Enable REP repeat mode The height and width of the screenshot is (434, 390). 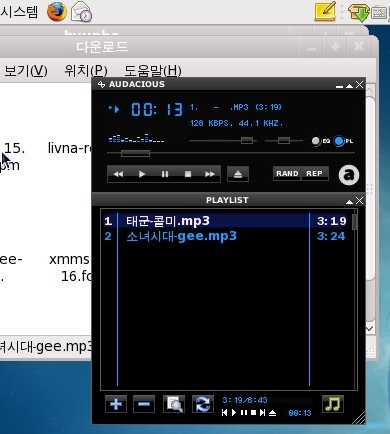point(314,174)
